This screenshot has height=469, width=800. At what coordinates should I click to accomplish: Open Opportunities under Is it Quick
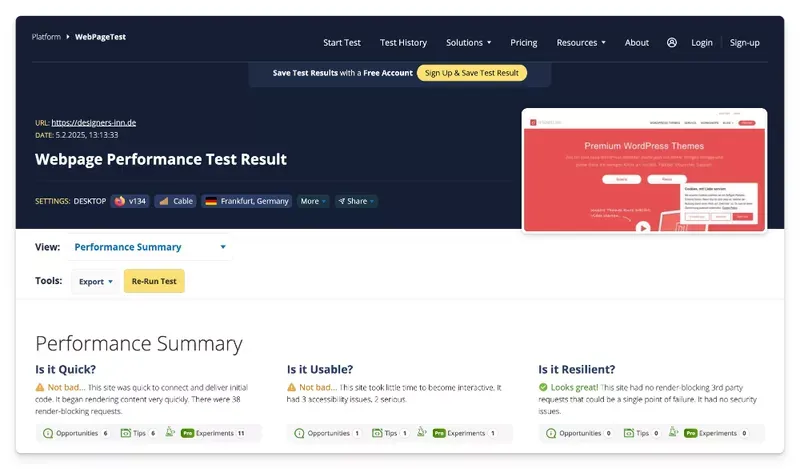[x=76, y=433]
